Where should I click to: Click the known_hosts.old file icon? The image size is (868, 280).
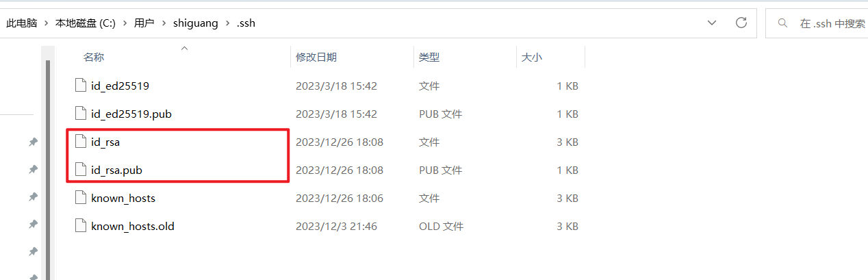coord(81,226)
